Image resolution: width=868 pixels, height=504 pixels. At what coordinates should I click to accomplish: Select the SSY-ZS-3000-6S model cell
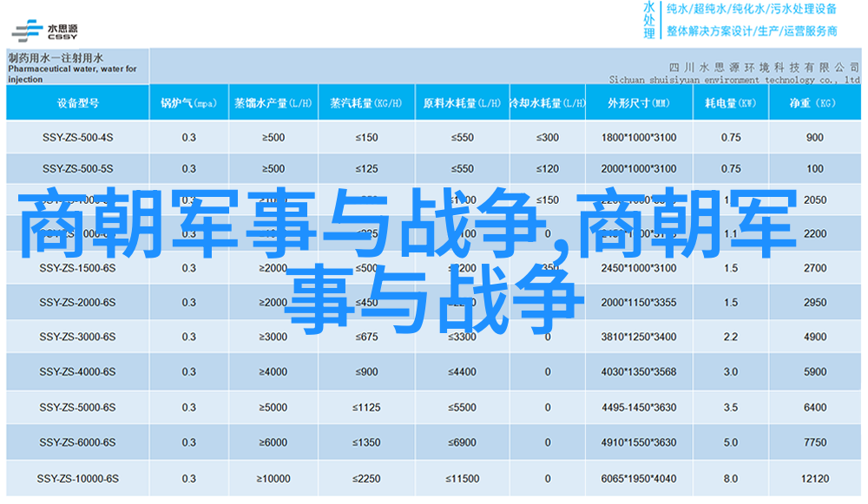tap(77, 337)
